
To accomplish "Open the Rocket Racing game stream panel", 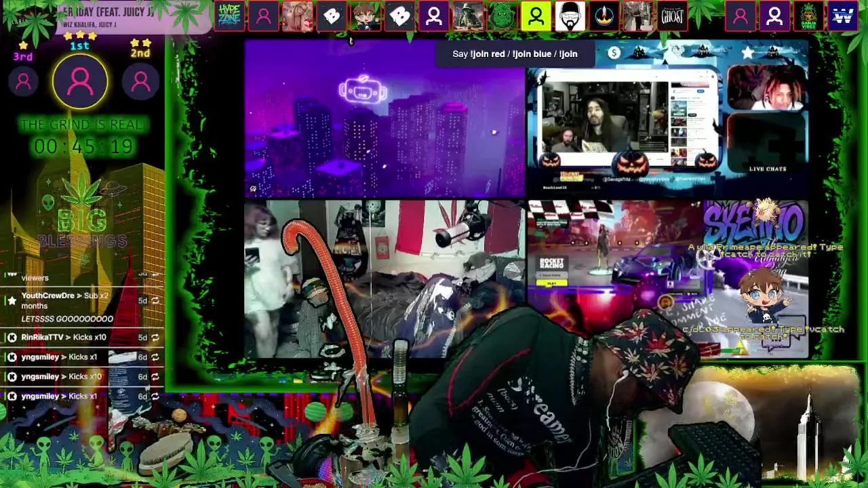I will point(668,279).
